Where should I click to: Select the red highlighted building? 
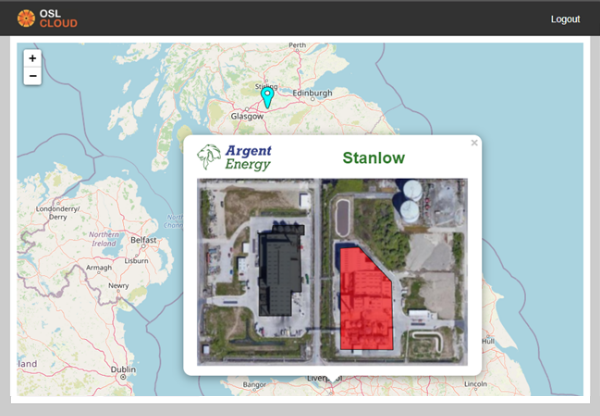click(364, 298)
